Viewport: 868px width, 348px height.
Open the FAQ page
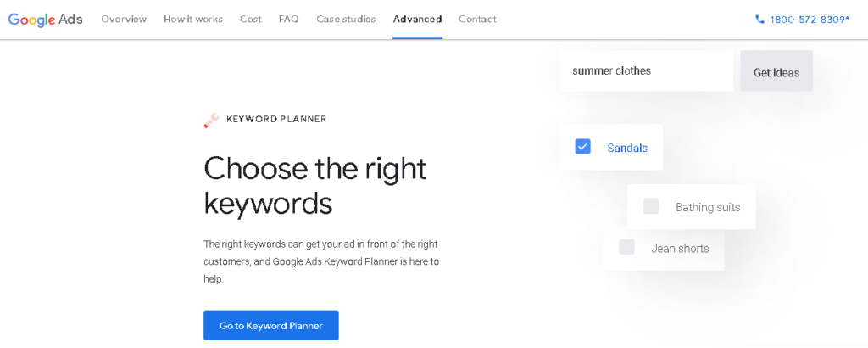[289, 19]
